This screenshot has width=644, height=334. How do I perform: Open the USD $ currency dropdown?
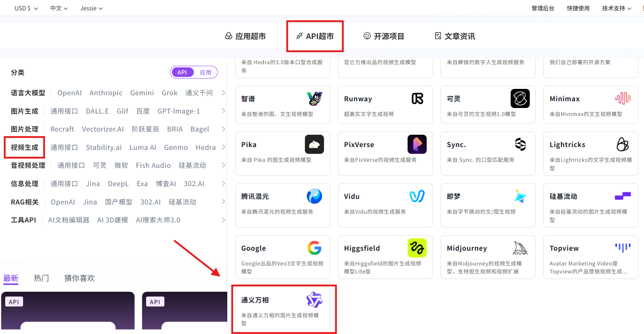pyautogui.click(x=26, y=8)
